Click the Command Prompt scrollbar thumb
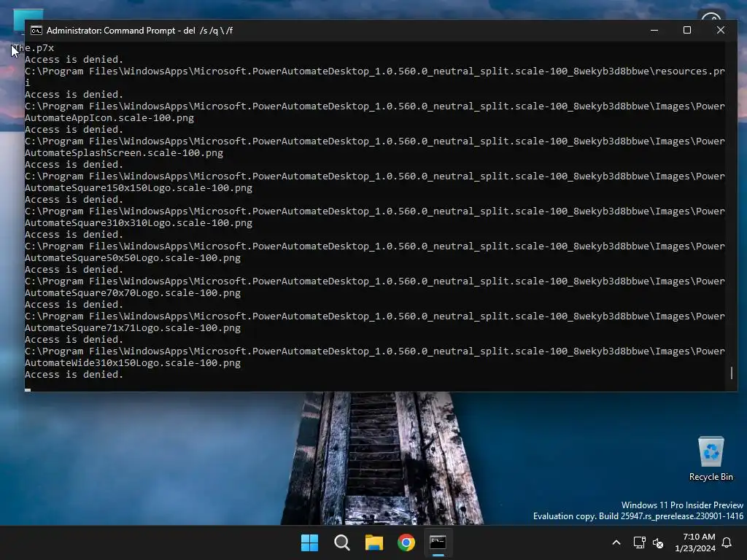Viewport: 747px width, 560px height. click(x=731, y=373)
